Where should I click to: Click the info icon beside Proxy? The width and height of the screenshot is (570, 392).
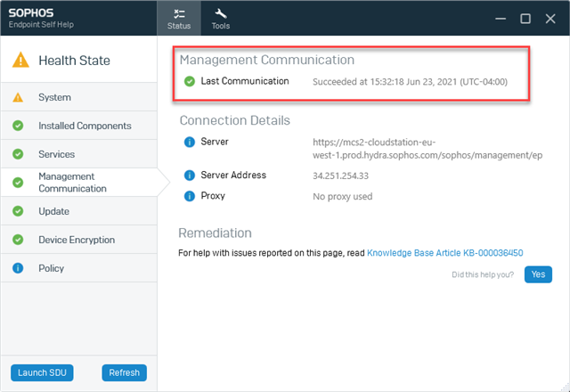tap(190, 196)
